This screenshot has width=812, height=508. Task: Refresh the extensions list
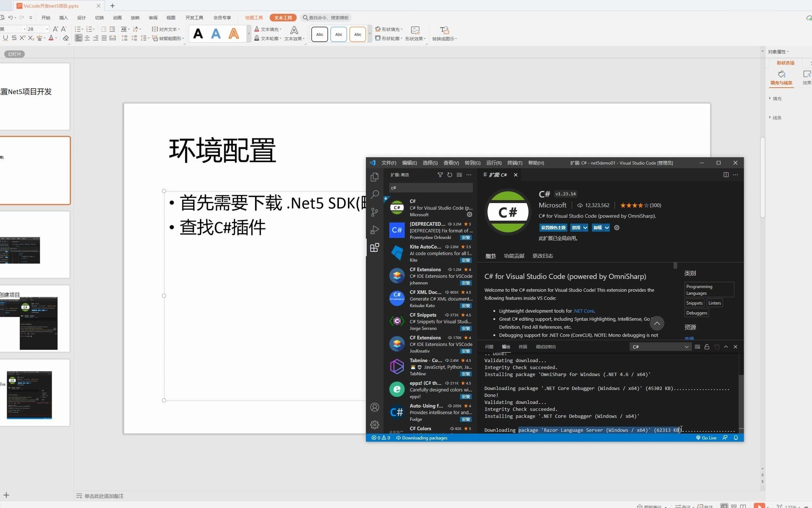pos(449,175)
